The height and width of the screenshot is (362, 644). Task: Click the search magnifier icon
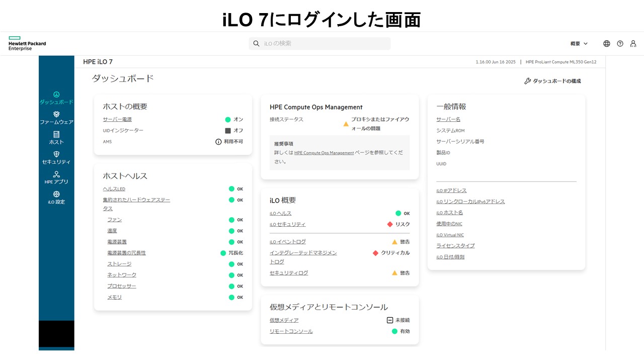257,44
